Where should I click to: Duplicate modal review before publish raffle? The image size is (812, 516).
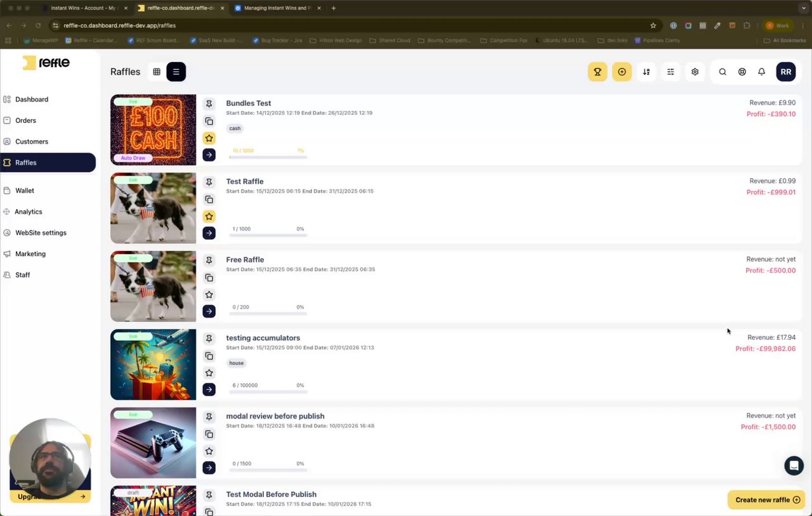click(x=209, y=434)
